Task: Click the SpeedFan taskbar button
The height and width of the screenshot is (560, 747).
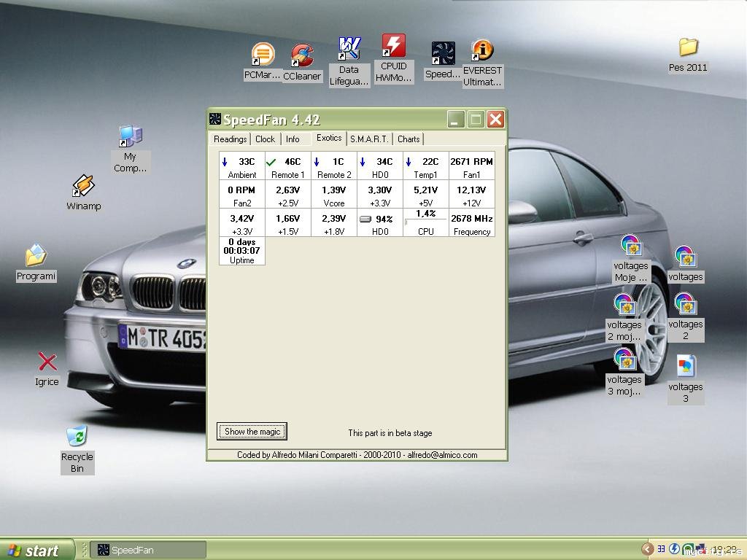Action: coord(148,550)
